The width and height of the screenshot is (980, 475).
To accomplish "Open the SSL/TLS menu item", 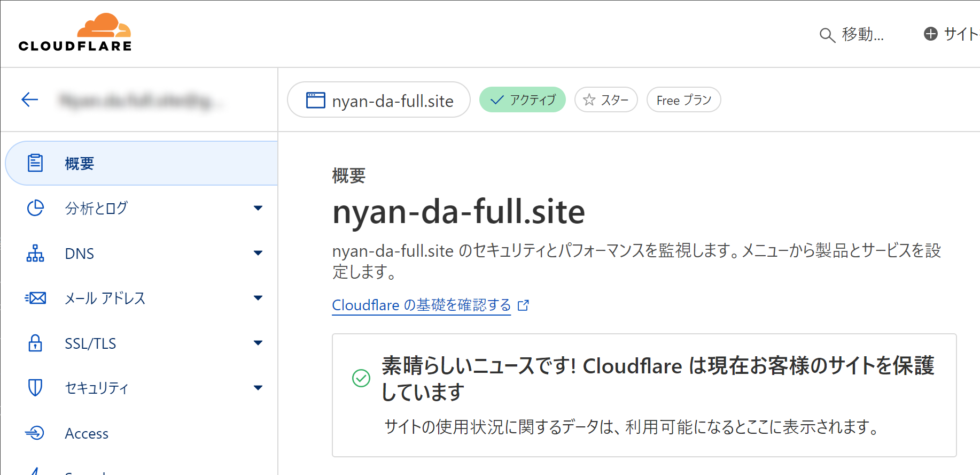I will tap(142, 343).
